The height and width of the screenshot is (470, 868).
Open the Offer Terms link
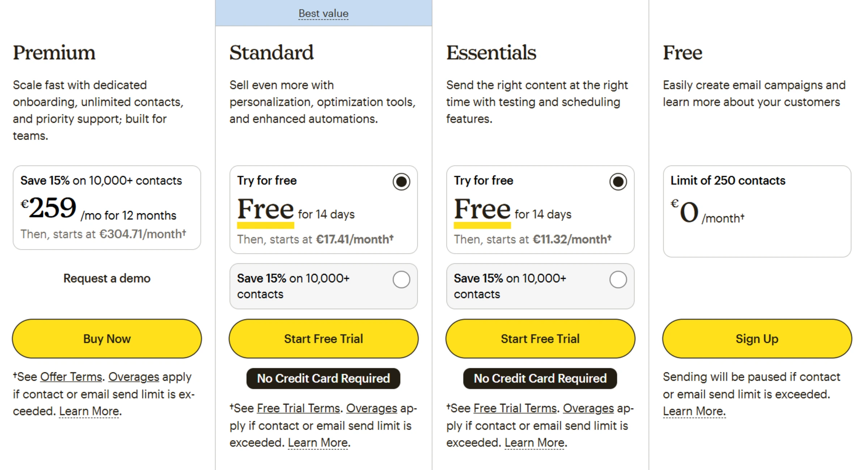tap(71, 377)
